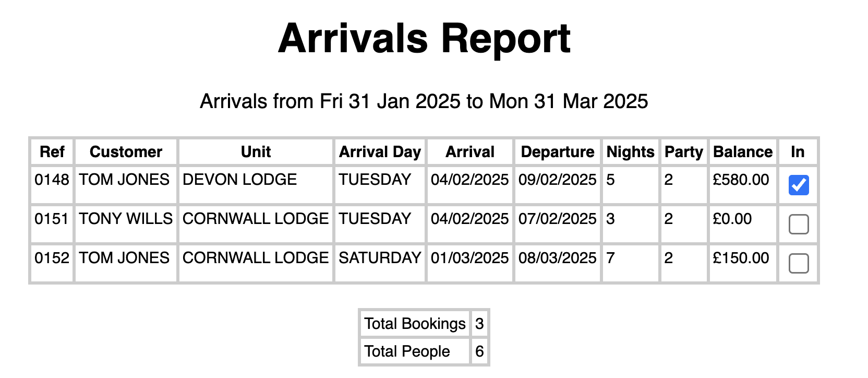Viewport: 868px width, 378px height.
Task: Click the Balance column header
Action: 742,152
